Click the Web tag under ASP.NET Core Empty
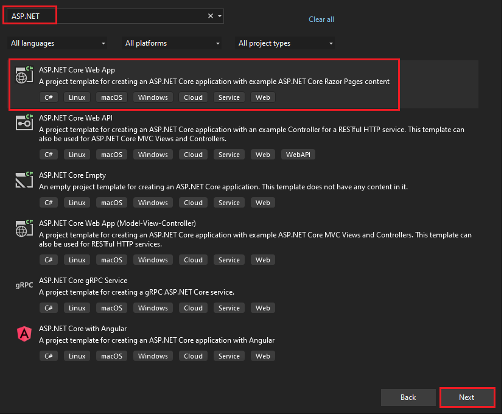Screen dimensions: 504x420 tap(263, 203)
